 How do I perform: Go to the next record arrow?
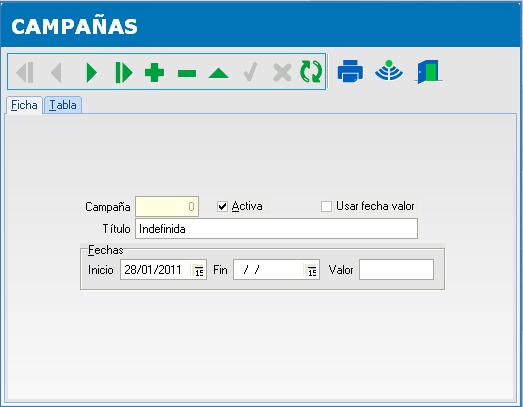tap(91, 72)
